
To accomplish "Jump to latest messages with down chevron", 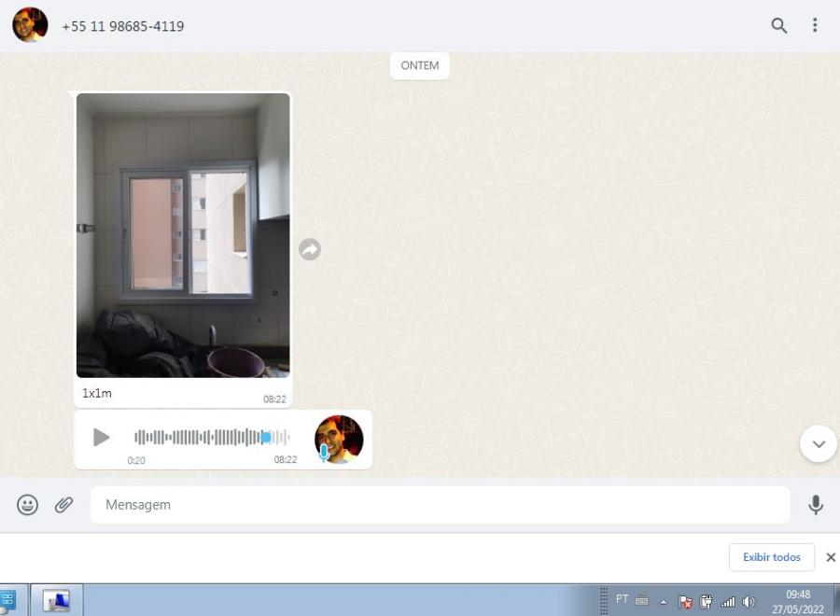I will [x=818, y=443].
